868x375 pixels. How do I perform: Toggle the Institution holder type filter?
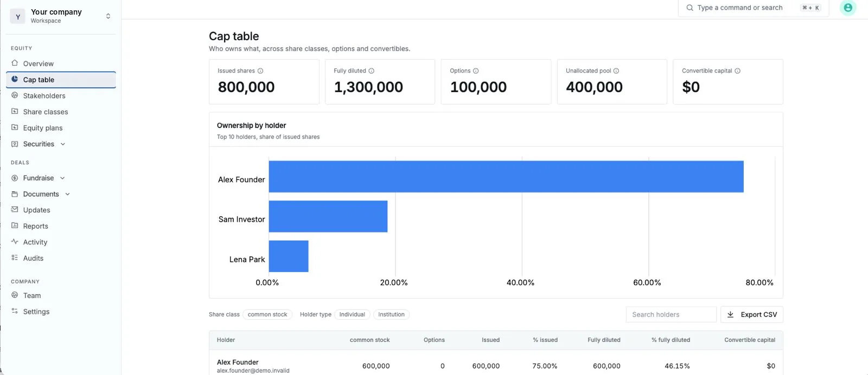coord(391,314)
